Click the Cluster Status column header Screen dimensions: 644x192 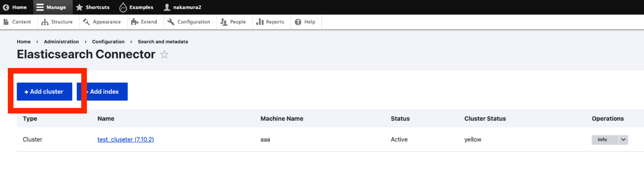coord(485,119)
